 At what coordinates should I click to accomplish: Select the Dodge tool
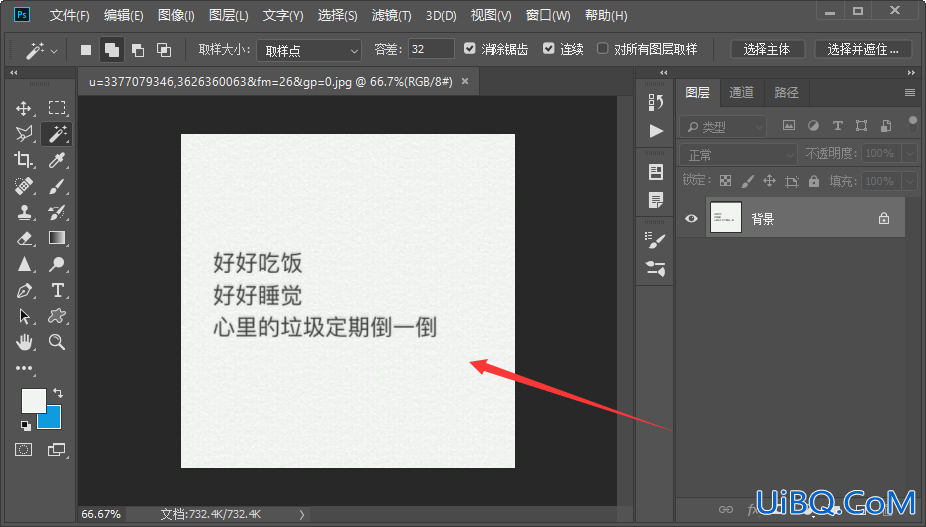coord(57,264)
